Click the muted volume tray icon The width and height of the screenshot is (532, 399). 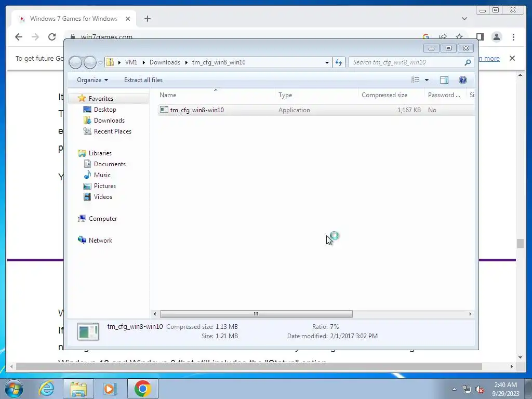click(x=480, y=390)
